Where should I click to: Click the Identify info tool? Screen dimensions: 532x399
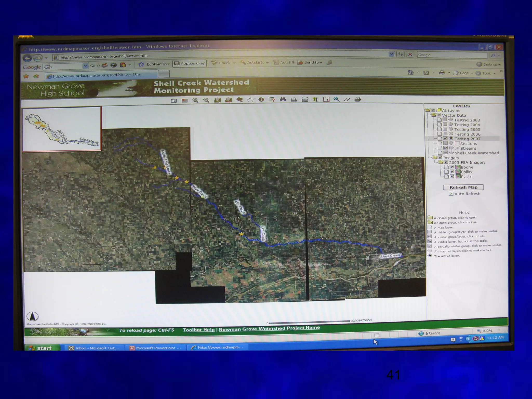261,99
